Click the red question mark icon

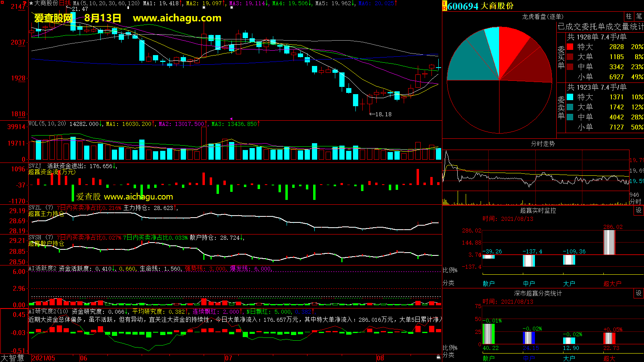pyautogui.click(x=25, y=3)
